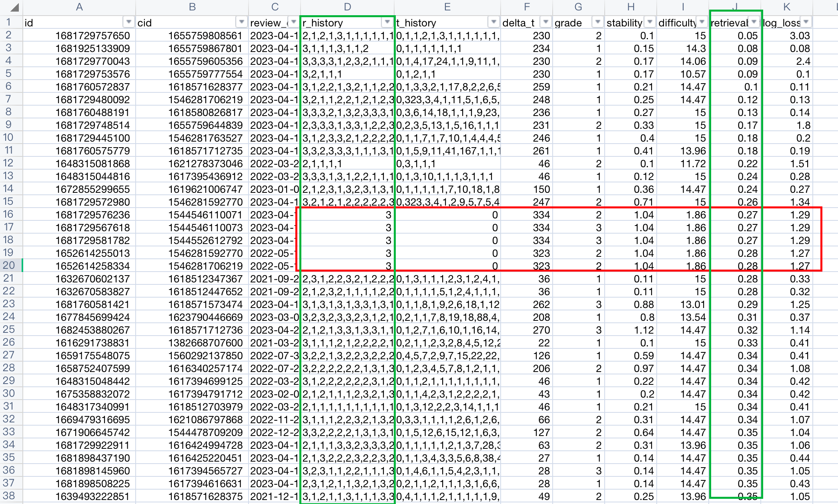Image resolution: width=838 pixels, height=504 pixels.
Task: Open the delta_t filter arrow
Action: coord(546,22)
